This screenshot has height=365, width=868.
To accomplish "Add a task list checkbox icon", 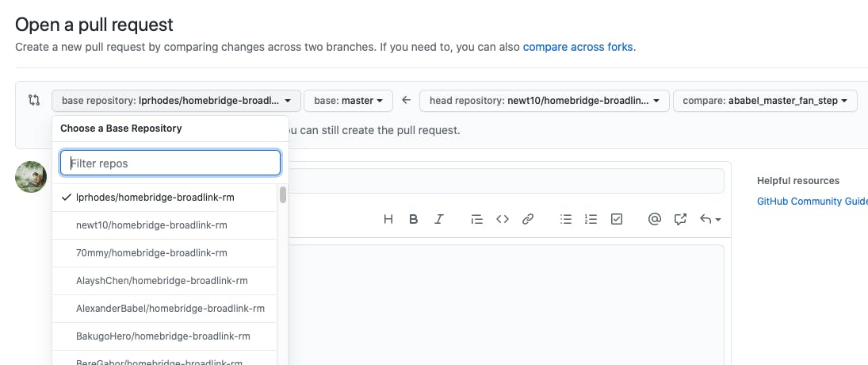I will pos(617,219).
